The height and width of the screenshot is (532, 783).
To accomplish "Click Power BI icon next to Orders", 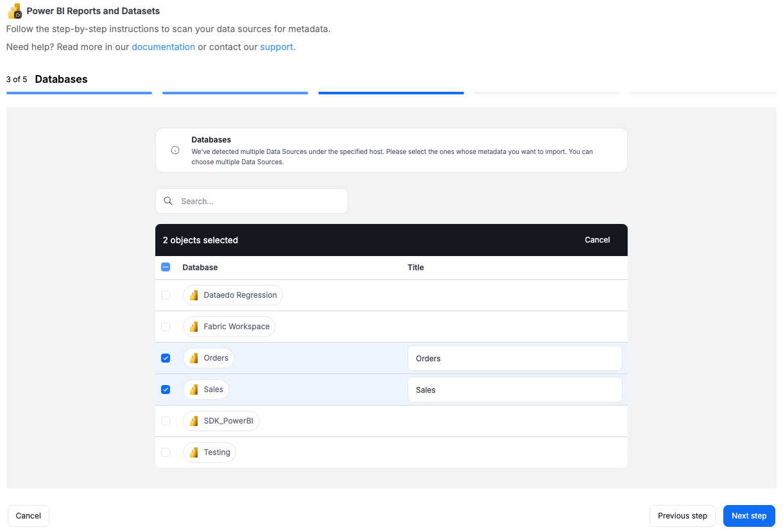I will [194, 358].
